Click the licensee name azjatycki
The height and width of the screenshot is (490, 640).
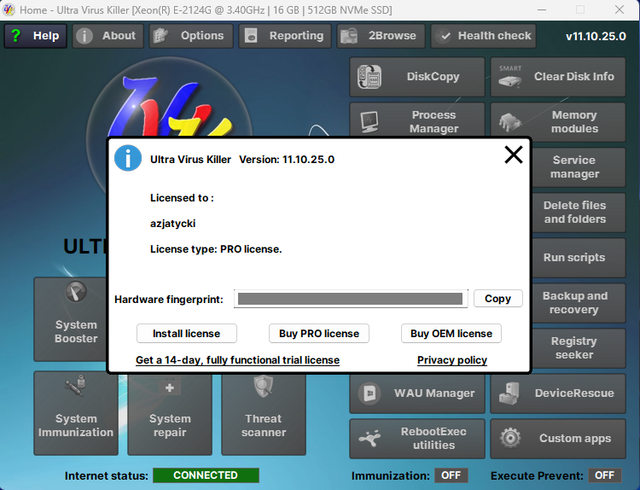[x=173, y=223]
